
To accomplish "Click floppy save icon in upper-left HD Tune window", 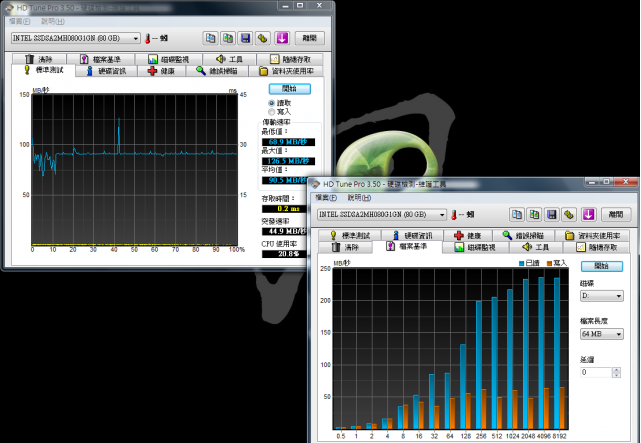I will point(245,38).
